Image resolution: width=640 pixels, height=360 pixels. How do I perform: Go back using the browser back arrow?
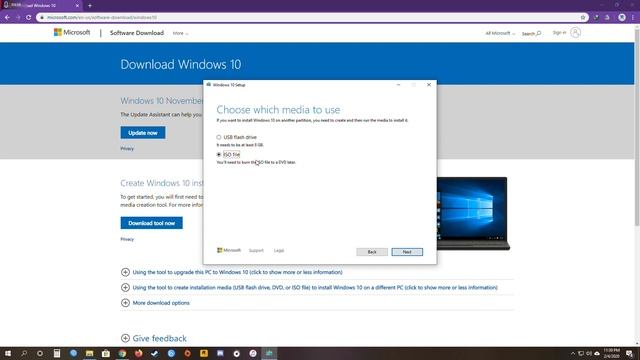[7, 17]
